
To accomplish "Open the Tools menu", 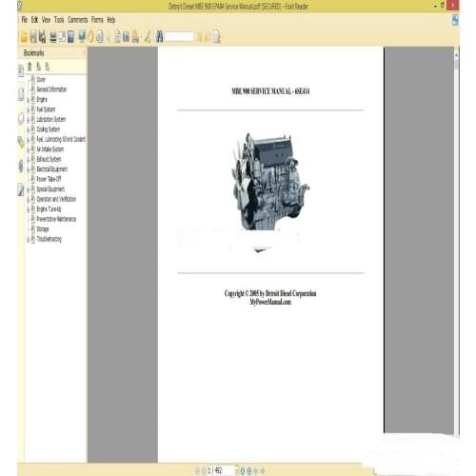I will point(59,20).
